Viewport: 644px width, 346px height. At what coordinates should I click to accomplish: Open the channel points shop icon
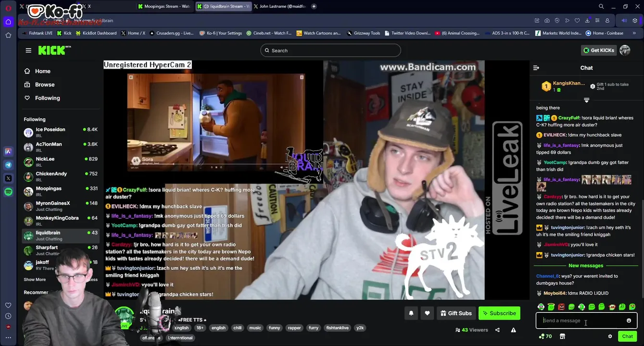pos(562,336)
